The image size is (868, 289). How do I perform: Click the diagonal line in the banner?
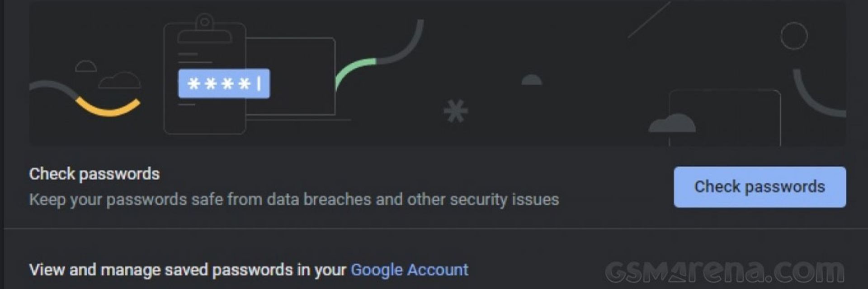[649, 20]
